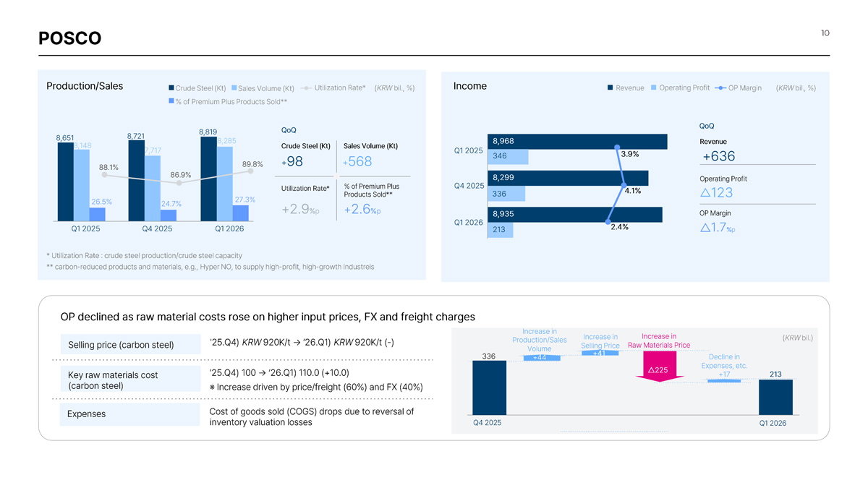Select the 3.9% OP margin label
Viewport: 868px width, 488px height.
tap(629, 154)
